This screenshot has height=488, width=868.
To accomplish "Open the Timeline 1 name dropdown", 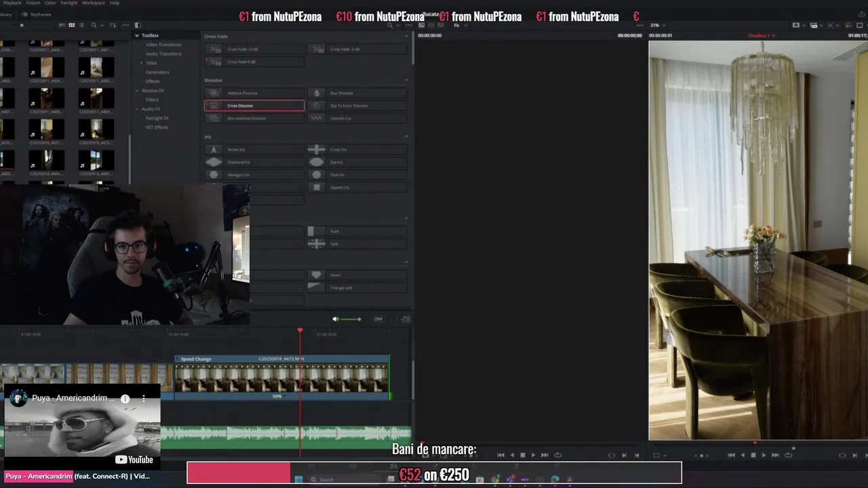I will [762, 35].
